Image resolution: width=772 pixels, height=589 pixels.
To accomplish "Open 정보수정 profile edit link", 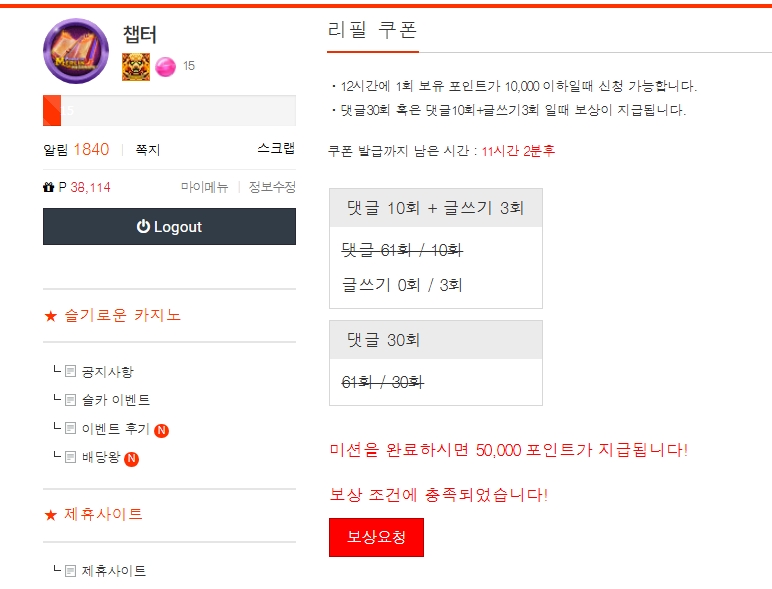I will point(272,187).
